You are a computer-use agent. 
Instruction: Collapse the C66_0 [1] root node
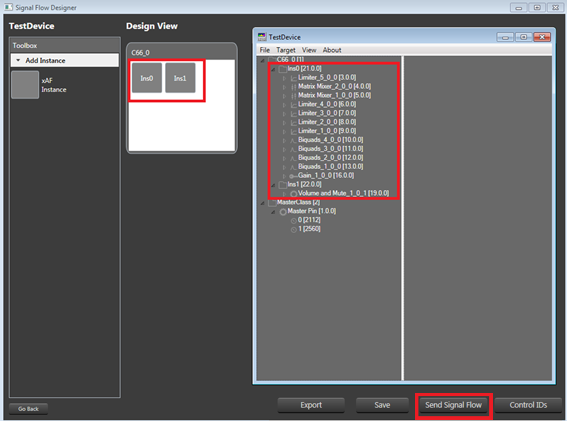(262, 61)
